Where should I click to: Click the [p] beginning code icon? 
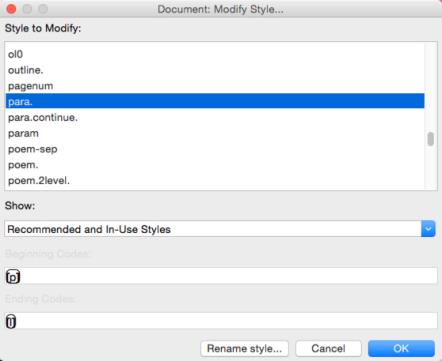[13, 277]
